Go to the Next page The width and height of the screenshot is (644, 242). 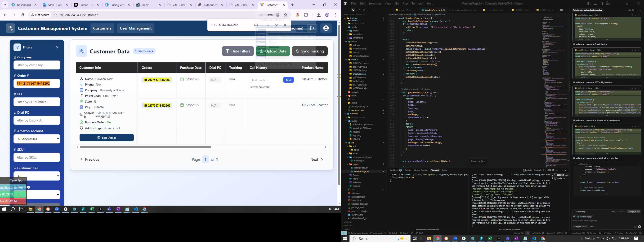coord(317,160)
